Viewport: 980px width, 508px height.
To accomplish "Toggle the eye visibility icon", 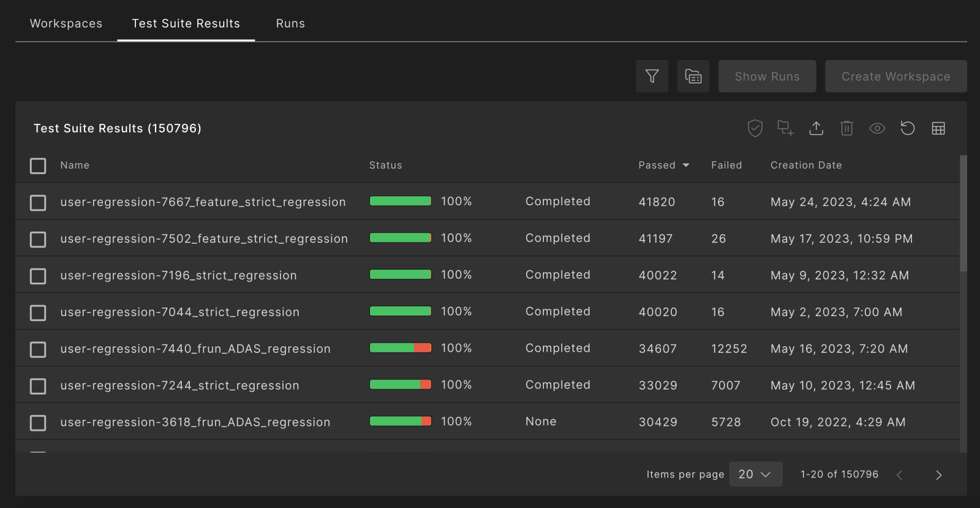I will 877,128.
